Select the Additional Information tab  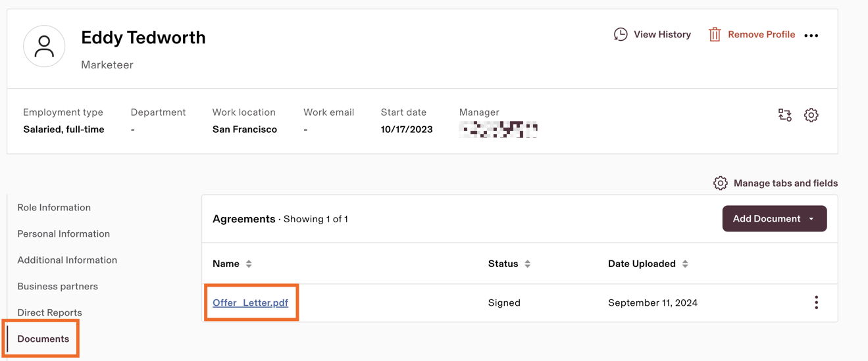tap(67, 260)
